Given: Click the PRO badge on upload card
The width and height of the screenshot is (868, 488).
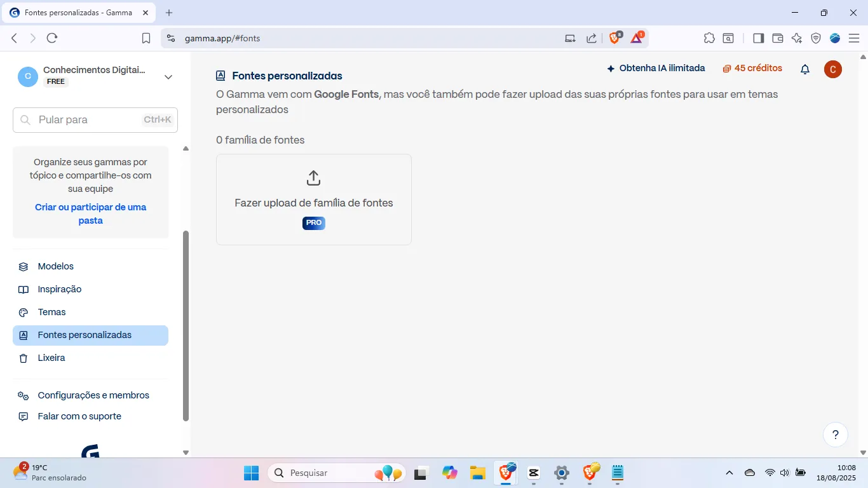Looking at the screenshot, I should 314,223.
